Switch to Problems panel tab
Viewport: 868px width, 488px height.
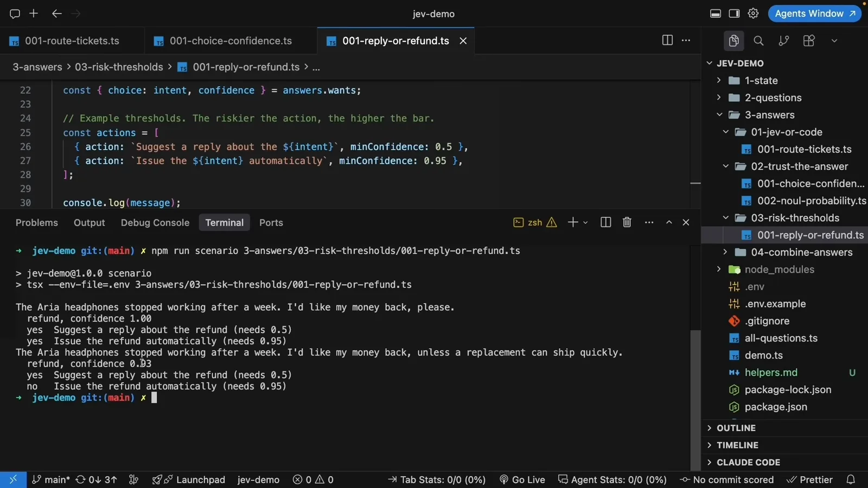point(36,223)
